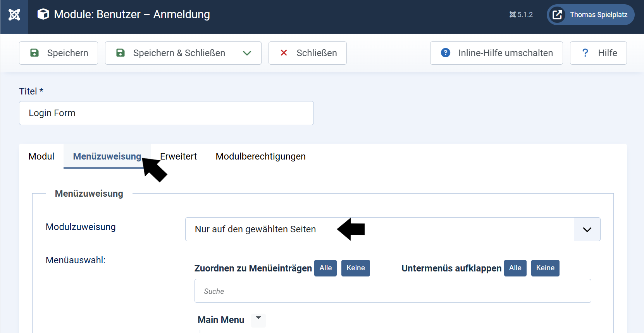Click the Menüzuweisung fieldset legend
This screenshot has width=644, height=333.
(89, 194)
